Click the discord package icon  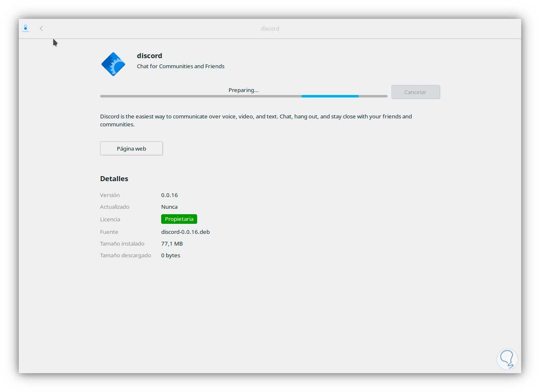[113, 64]
